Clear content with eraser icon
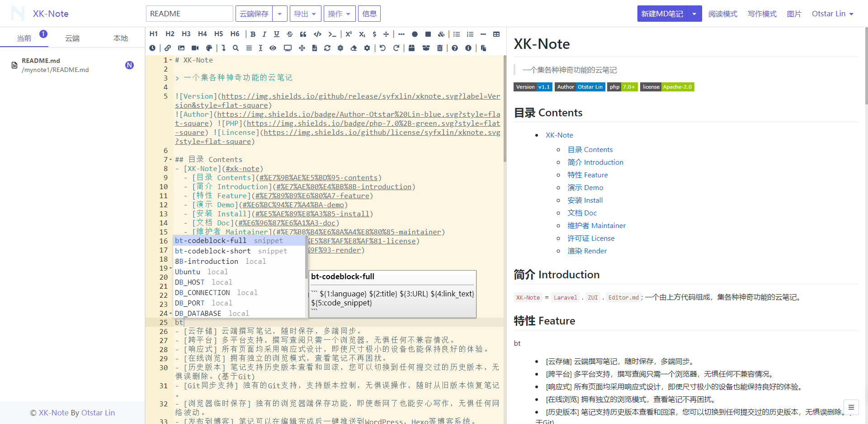Image resolution: width=868 pixels, height=424 pixels. click(x=354, y=48)
